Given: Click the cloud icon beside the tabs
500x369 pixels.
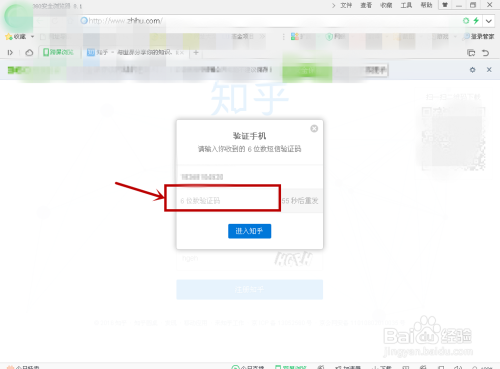Looking at the screenshot, I should 29,52.
